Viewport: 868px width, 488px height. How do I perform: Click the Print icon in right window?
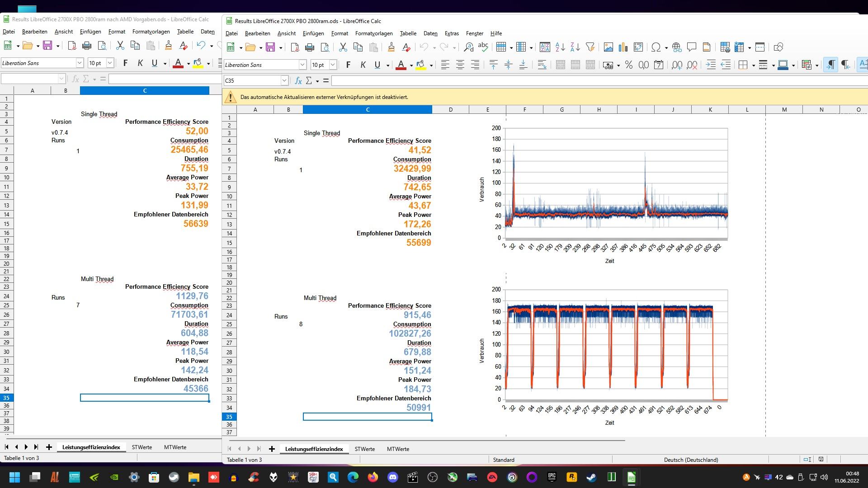coord(310,47)
